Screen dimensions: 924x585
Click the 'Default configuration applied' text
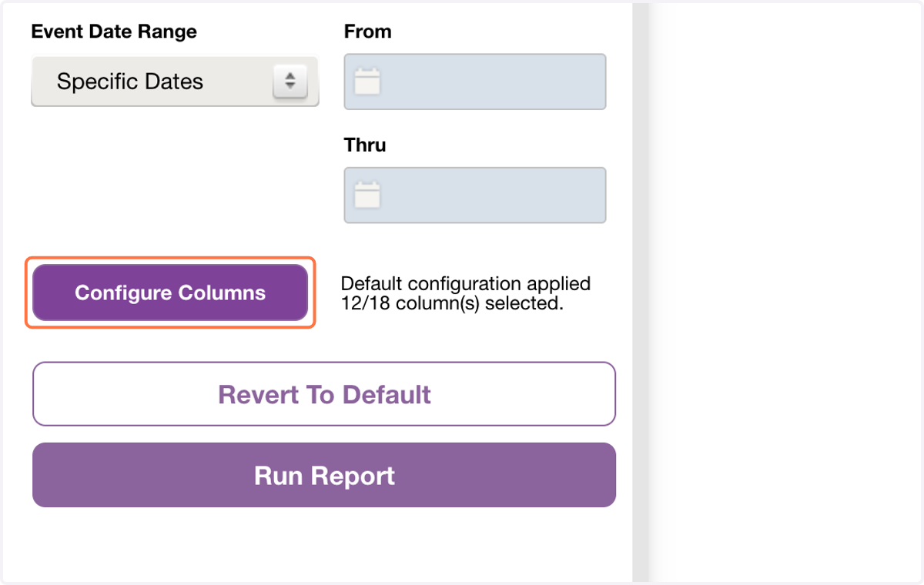tap(466, 283)
